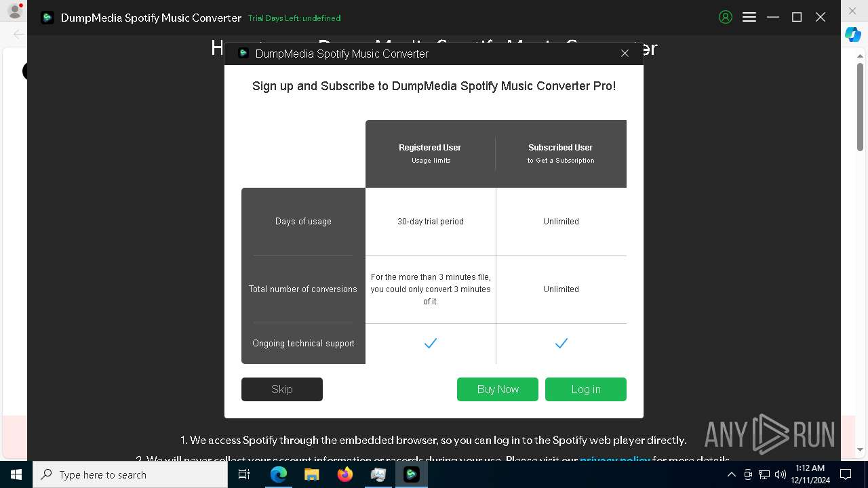Click Unlimited in Days of usage row
The width and height of the screenshot is (868, 488).
click(561, 222)
